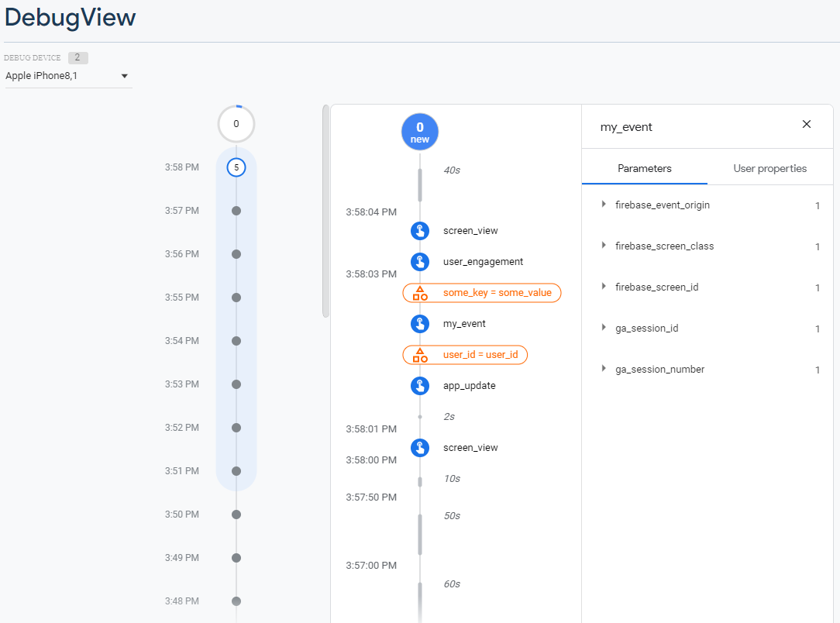Click the 3:58:04 PM timestamp
The image size is (840, 623).
(371, 212)
